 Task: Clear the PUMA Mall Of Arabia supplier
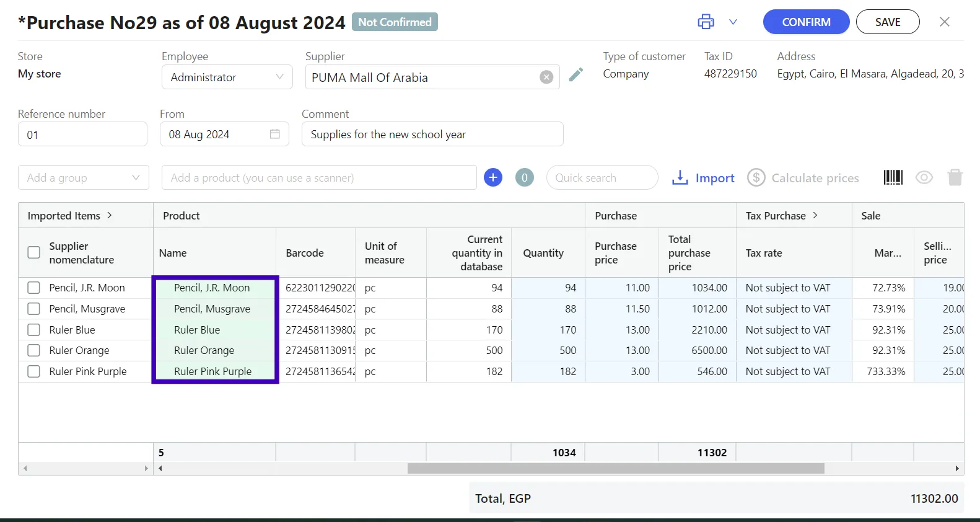[546, 77]
